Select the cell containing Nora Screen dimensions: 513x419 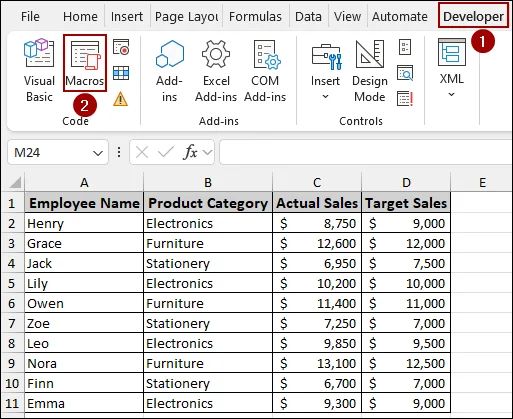84,363
